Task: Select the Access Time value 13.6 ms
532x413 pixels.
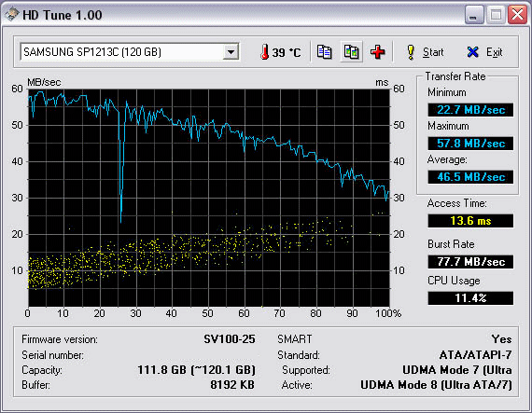Action: 470,221
